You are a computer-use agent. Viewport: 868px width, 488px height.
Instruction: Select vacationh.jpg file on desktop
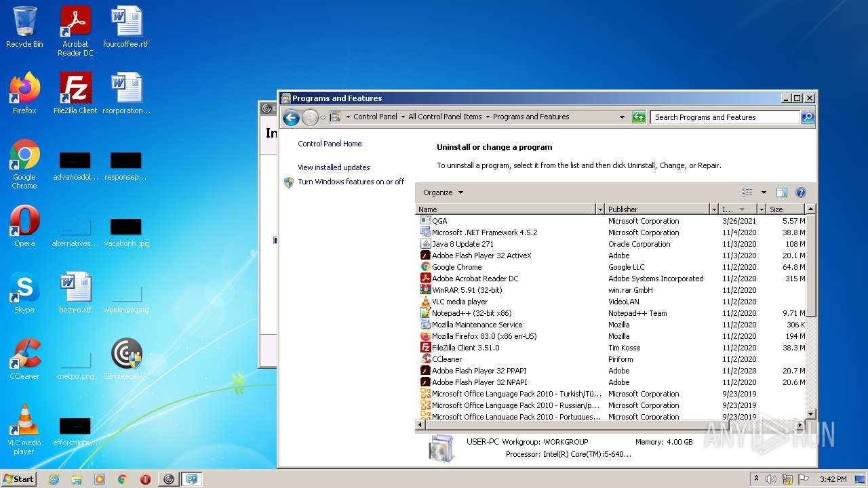[126, 231]
